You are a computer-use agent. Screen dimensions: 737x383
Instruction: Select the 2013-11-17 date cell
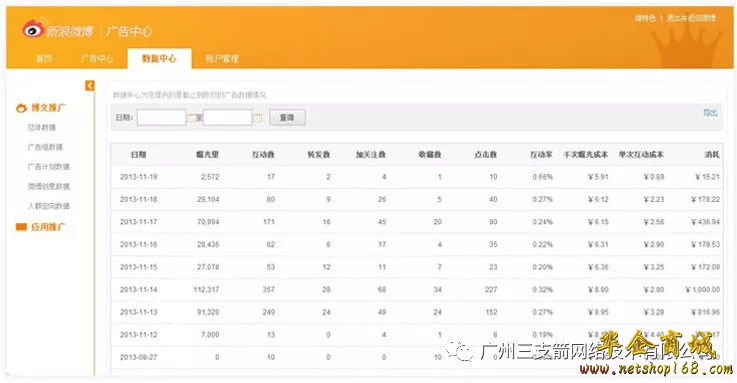click(139, 222)
